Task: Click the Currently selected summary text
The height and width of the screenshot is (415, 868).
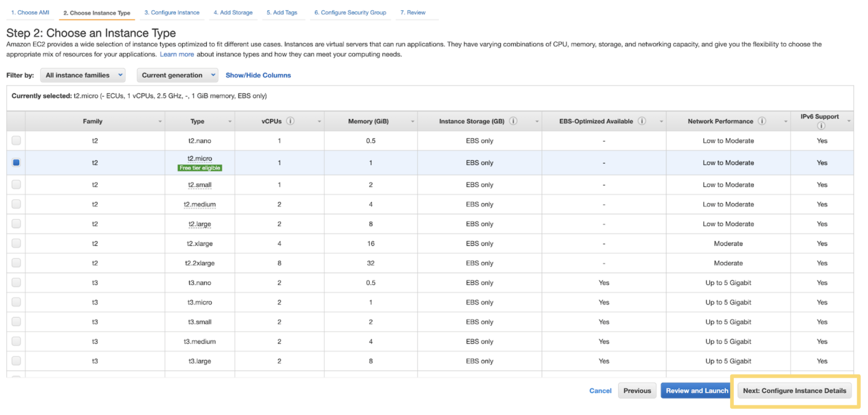Action: coord(139,96)
